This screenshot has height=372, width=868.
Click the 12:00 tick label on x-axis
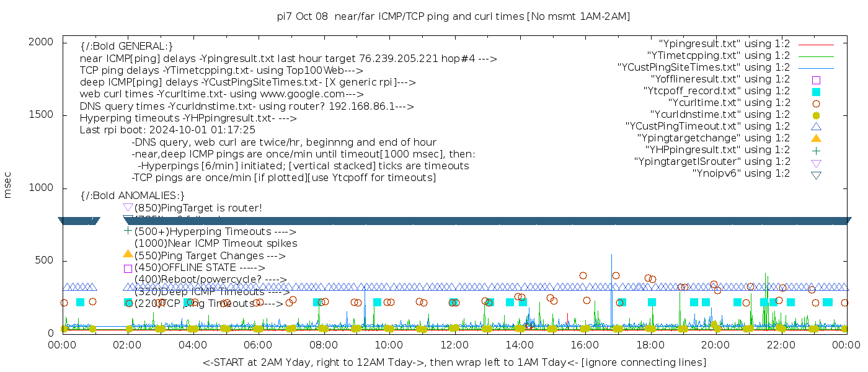tap(454, 345)
